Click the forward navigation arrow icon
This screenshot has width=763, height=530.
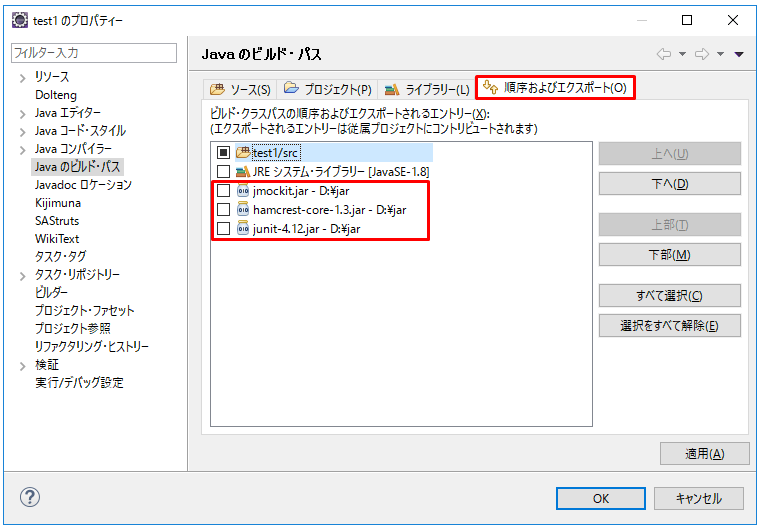tap(702, 54)
